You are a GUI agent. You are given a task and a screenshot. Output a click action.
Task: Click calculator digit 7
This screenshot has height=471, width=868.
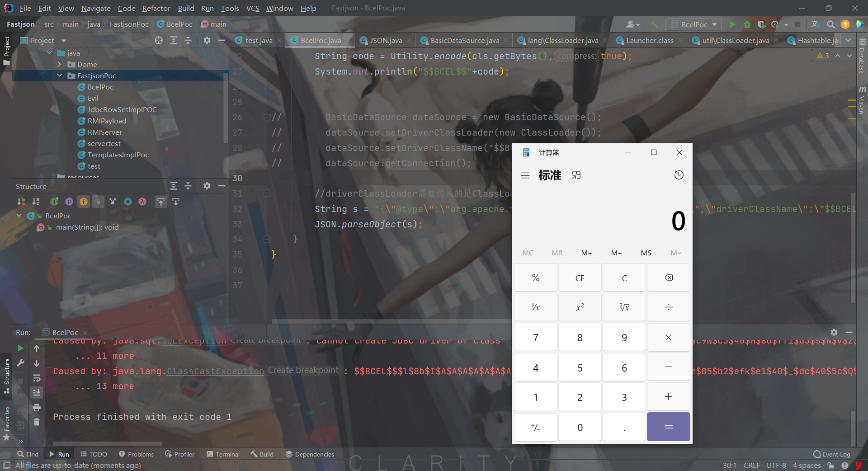[535, 338]
